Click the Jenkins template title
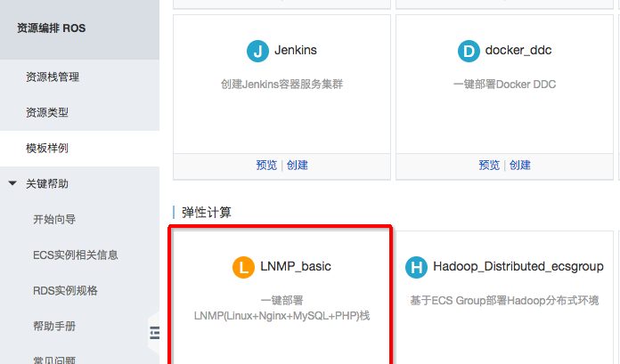Viewport: 620px width, 364px height. point(296,50)
